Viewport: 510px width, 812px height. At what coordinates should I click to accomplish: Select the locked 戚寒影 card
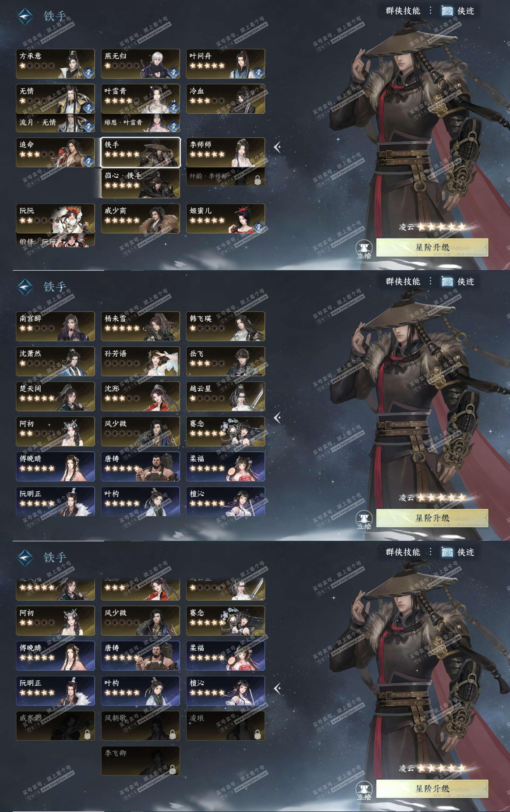(55, 726)
